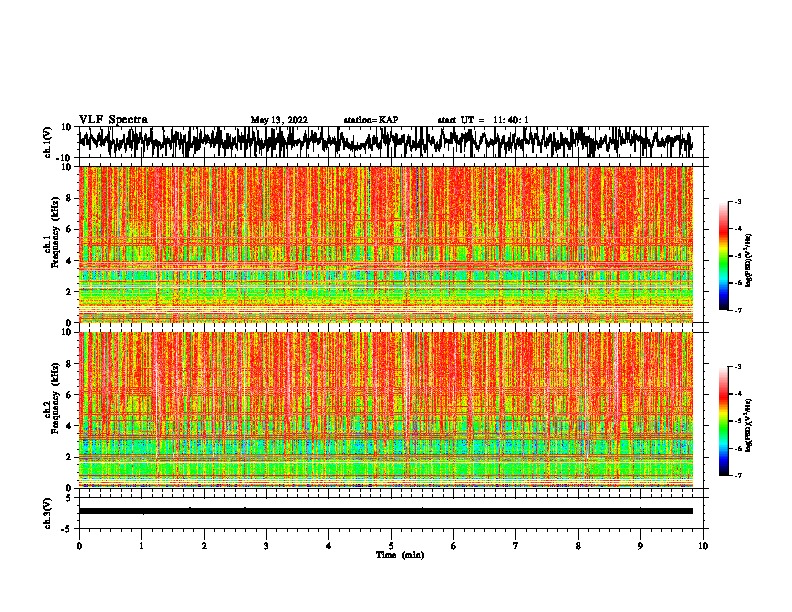Click the time axis tick label "3"
The height and width of the screenshot is (612, 792).
coord(266,546)
